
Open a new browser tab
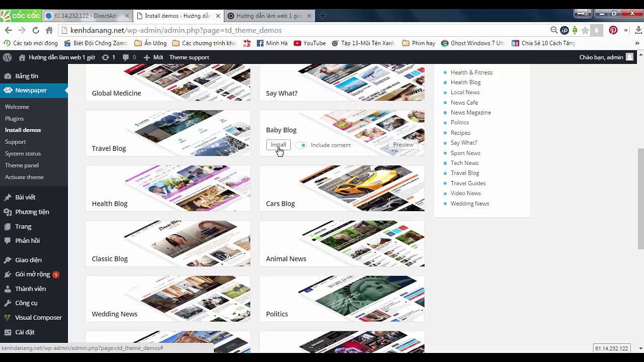(x=323, y=16)
